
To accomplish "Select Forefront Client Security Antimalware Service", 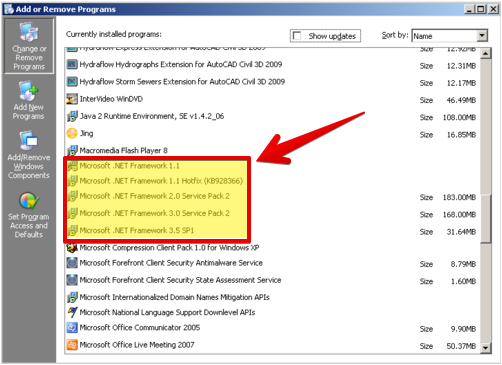I will (171, 263).
